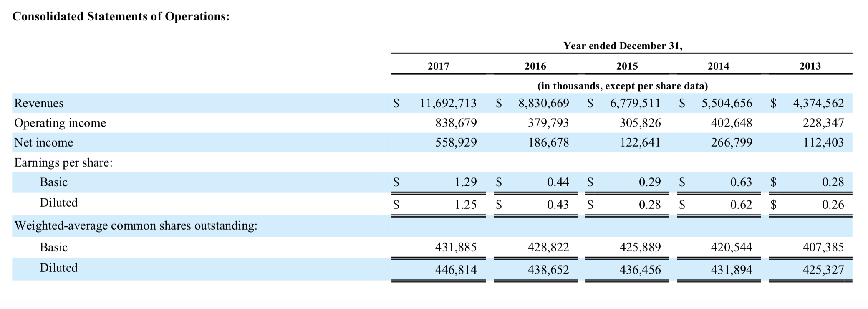Click diluted EPS value 1.25
868x309 pixels.
click(x=466, y=205)
